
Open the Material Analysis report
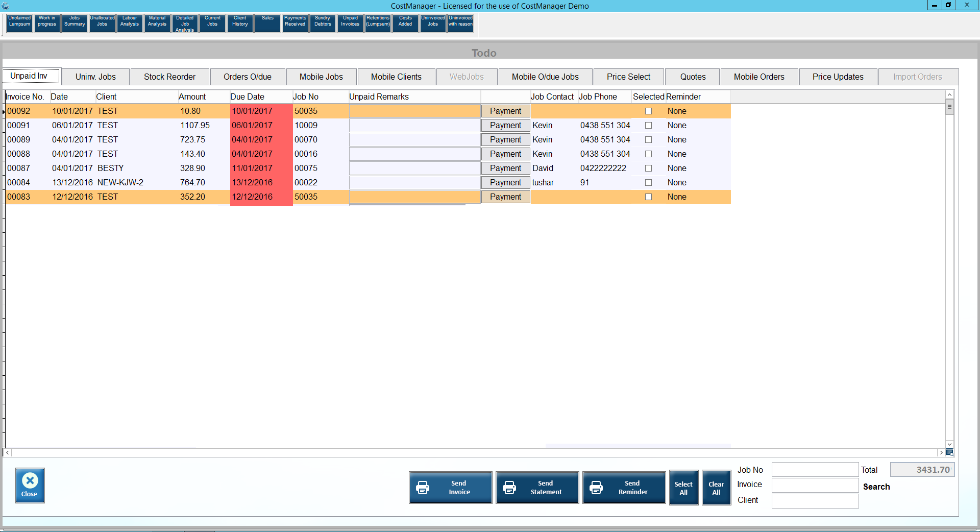[x=157, y=23]
